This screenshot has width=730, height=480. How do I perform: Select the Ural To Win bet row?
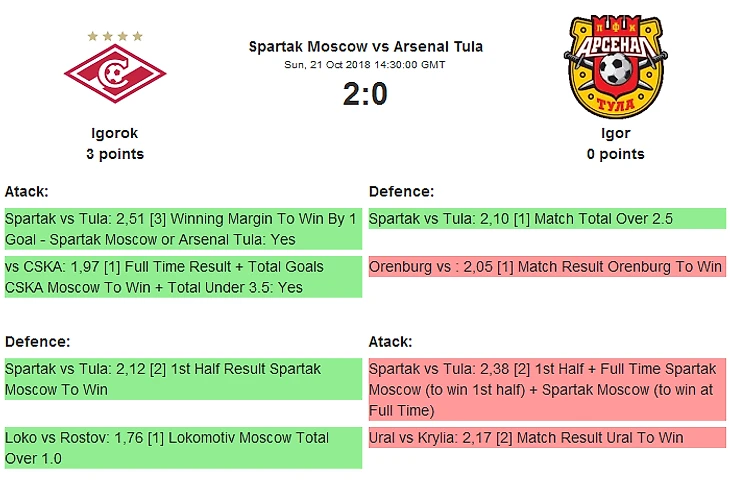pyautogui.click(x=547, y=438)
